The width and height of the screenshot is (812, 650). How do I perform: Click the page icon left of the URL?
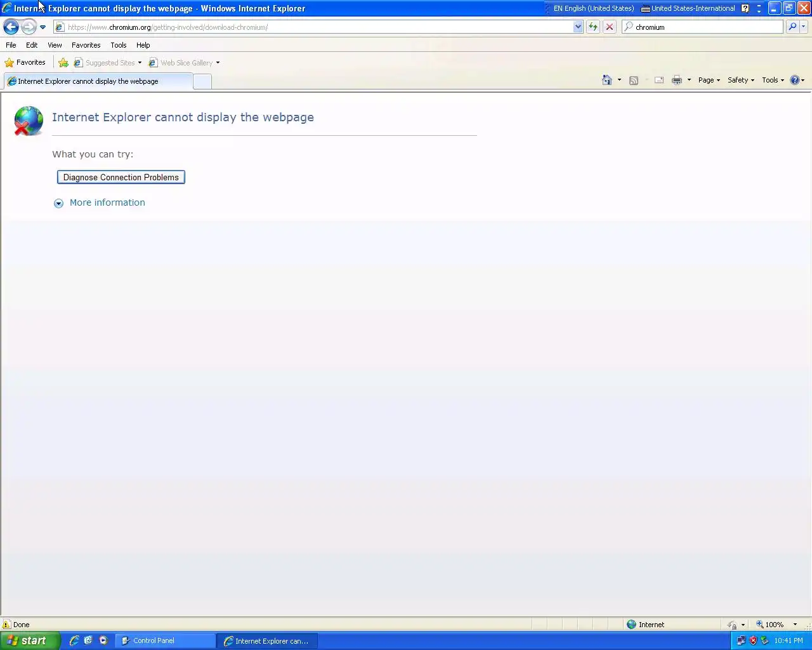[60, 27]
